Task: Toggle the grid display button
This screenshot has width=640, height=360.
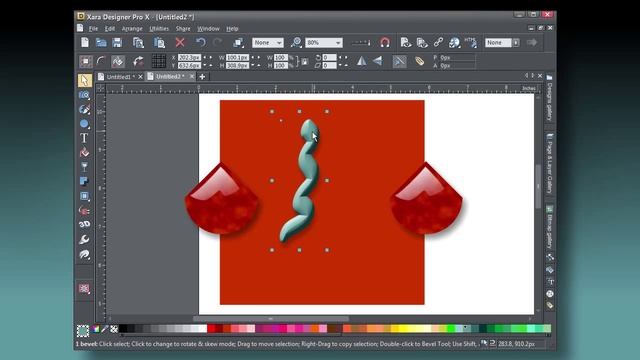Action: tap(159, 61)
